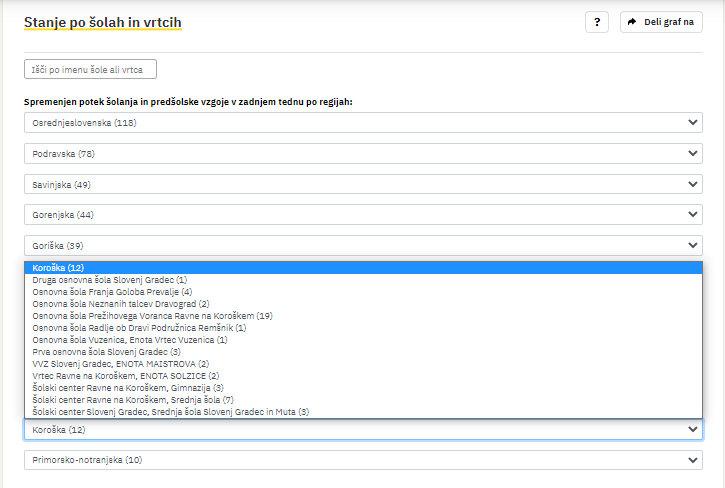The width and height of the screenshot is (725, 488).
Task: Select Osnovna šola Prežihovega Voranca option
Action: point(152,316)
